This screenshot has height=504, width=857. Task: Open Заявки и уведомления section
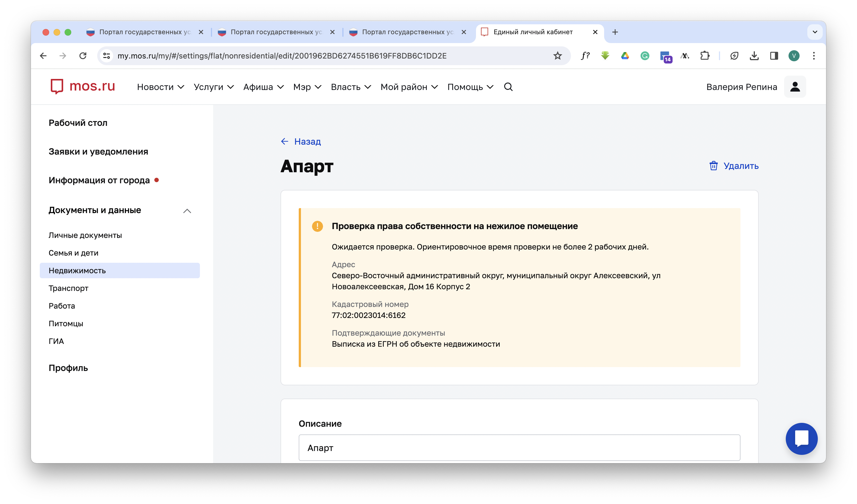[98, 152]
